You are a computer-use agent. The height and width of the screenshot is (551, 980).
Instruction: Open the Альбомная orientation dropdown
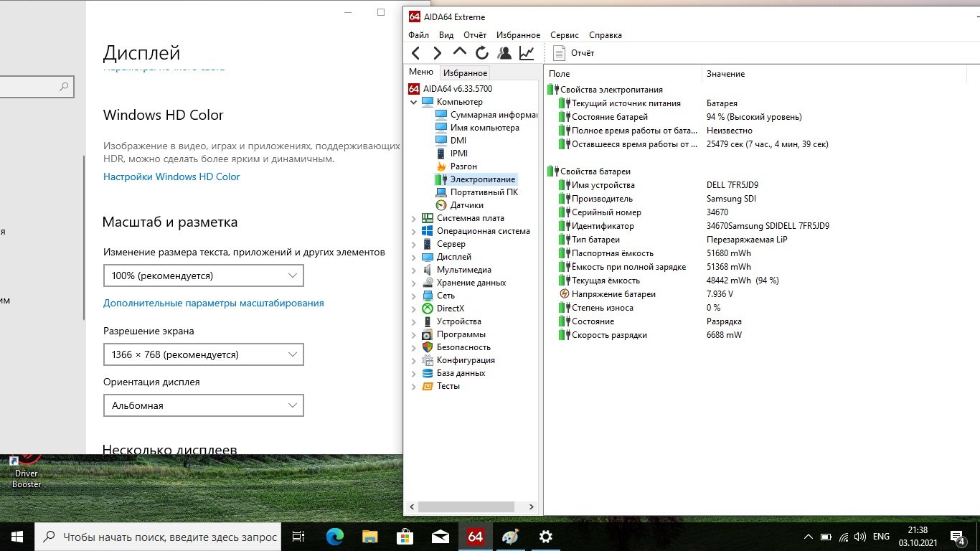click(x=204, y=405)
